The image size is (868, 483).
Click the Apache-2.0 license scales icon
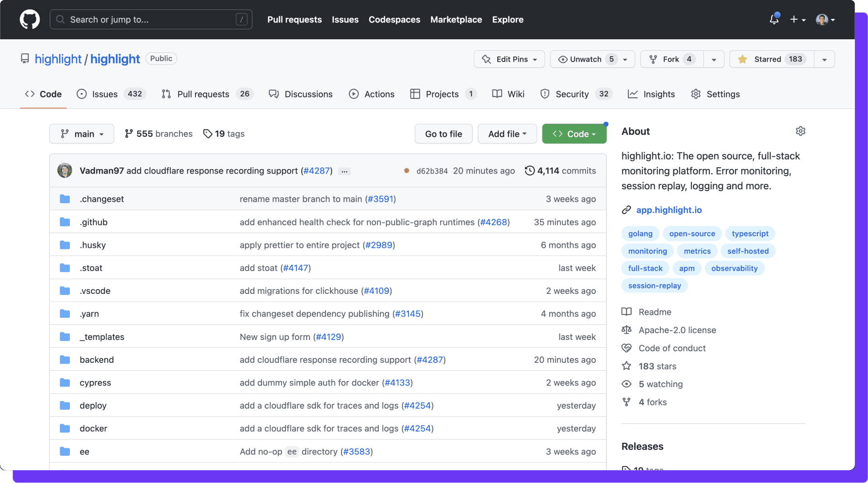tap(626, 330)
